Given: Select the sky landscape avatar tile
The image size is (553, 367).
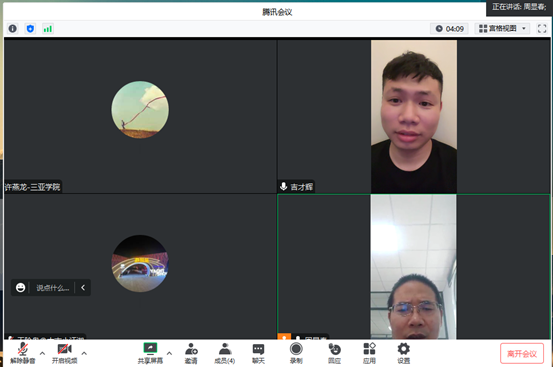Looking at the screenshot, I should point(140,110).
